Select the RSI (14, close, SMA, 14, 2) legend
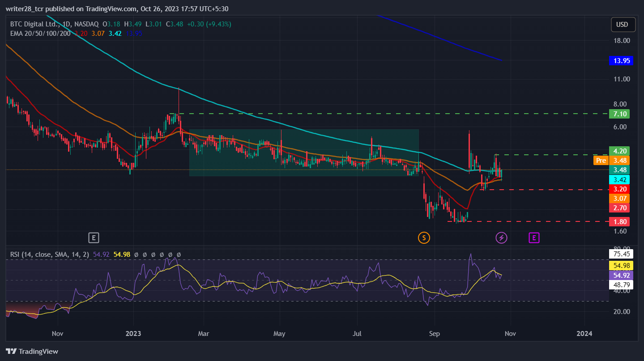The image size is (644, 361). tap(50, 254)
